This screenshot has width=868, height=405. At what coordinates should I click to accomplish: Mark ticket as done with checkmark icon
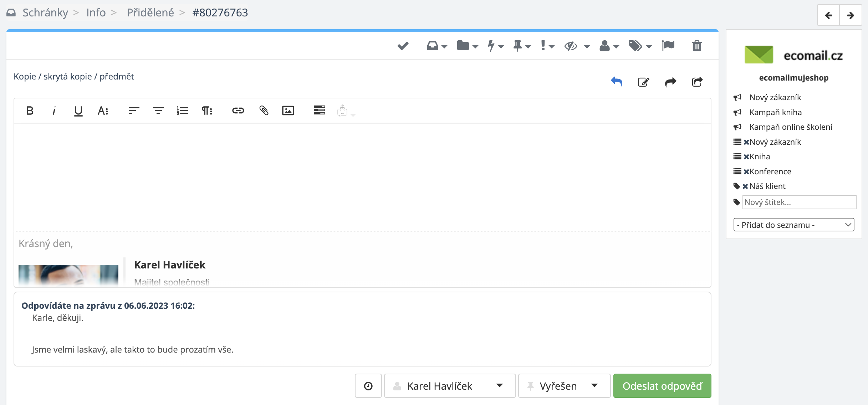click(403, 46)
